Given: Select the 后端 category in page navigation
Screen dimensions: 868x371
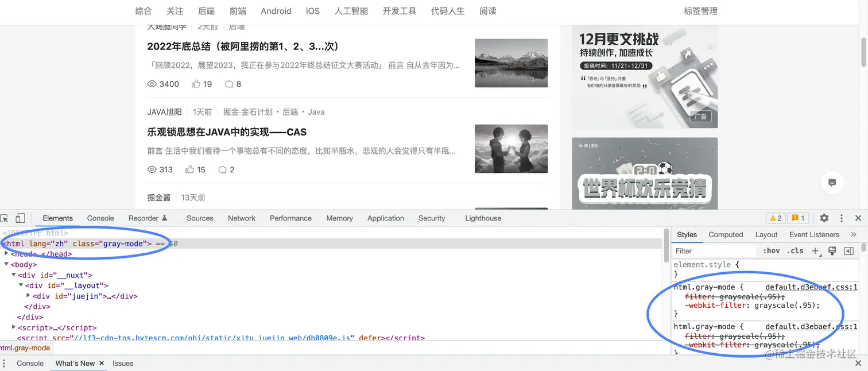Looking at the screenshot, I should click(206, 11).
